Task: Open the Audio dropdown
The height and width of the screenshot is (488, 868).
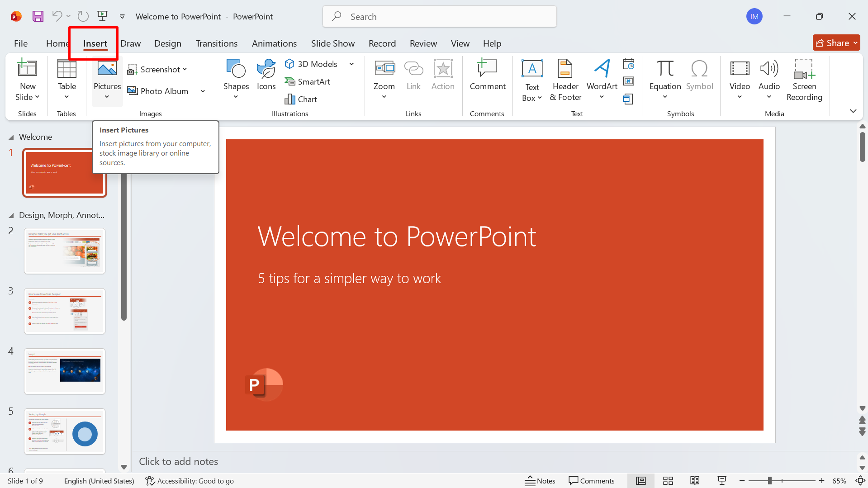Action: click(769, 97)
